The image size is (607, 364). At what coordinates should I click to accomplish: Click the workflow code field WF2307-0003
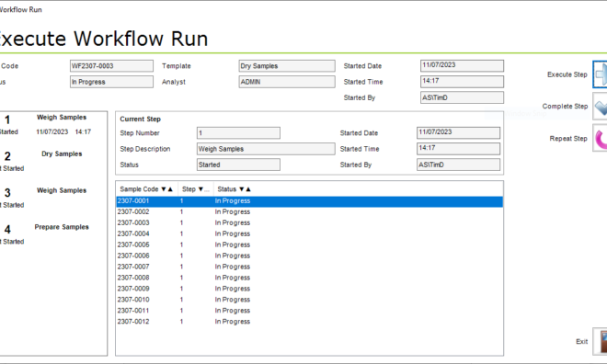pos(111,66)
